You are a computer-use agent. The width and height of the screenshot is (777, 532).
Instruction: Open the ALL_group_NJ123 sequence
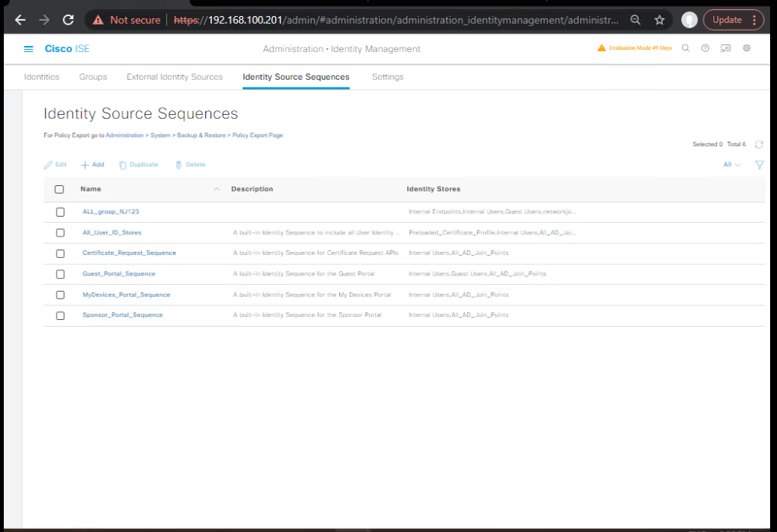pyautogui.click(x=110, y=211)
